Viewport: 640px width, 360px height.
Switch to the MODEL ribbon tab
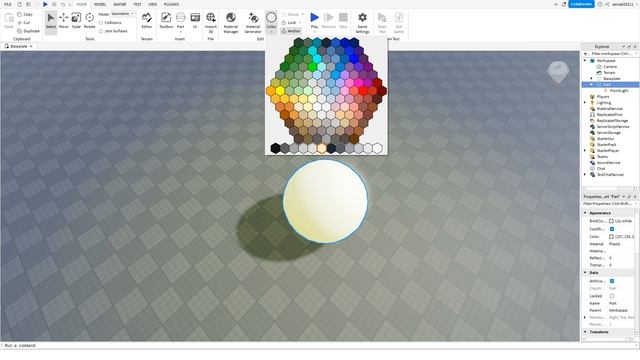pos(100,4)
